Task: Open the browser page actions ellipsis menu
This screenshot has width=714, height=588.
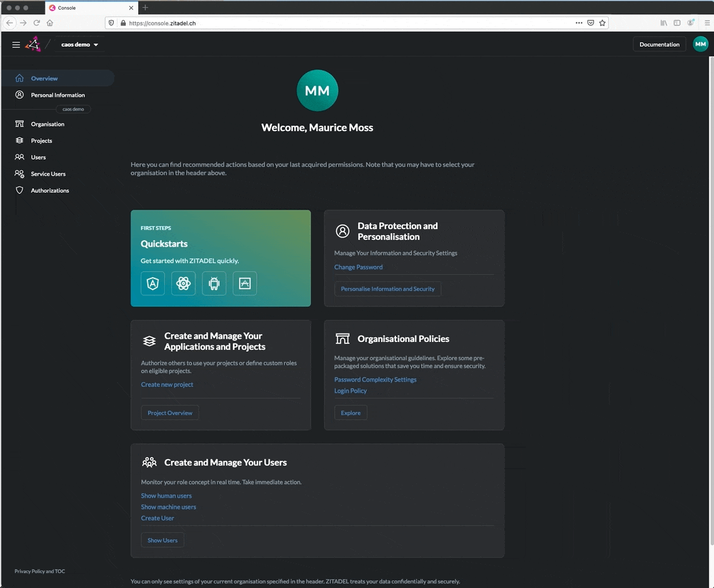Action: (x=579, y=23)
